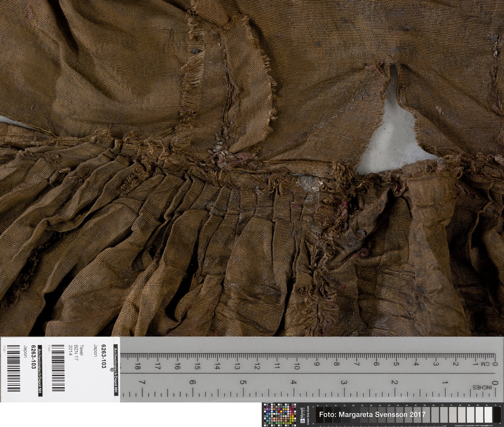The image size is (504, 427).
Task: Click the CM label on the ruler
Action: 485,364
